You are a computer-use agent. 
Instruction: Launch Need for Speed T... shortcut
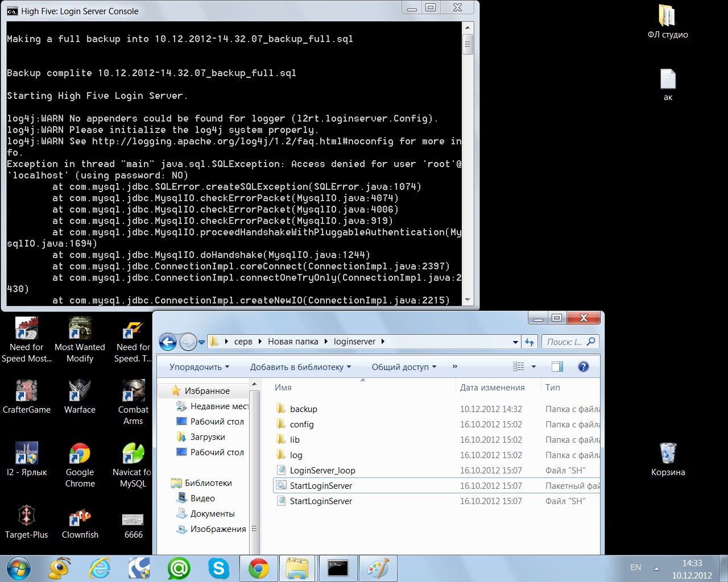coord(133,339)
